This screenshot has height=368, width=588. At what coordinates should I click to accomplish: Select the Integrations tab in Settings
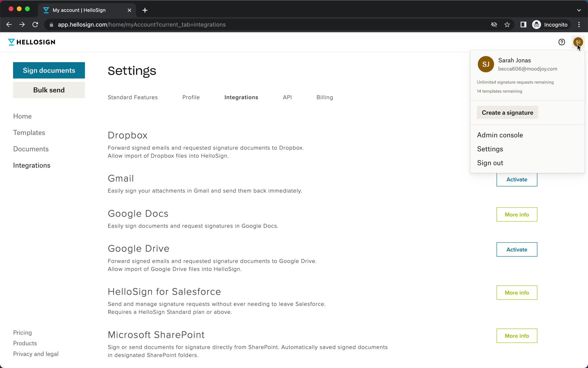point(241,97)
